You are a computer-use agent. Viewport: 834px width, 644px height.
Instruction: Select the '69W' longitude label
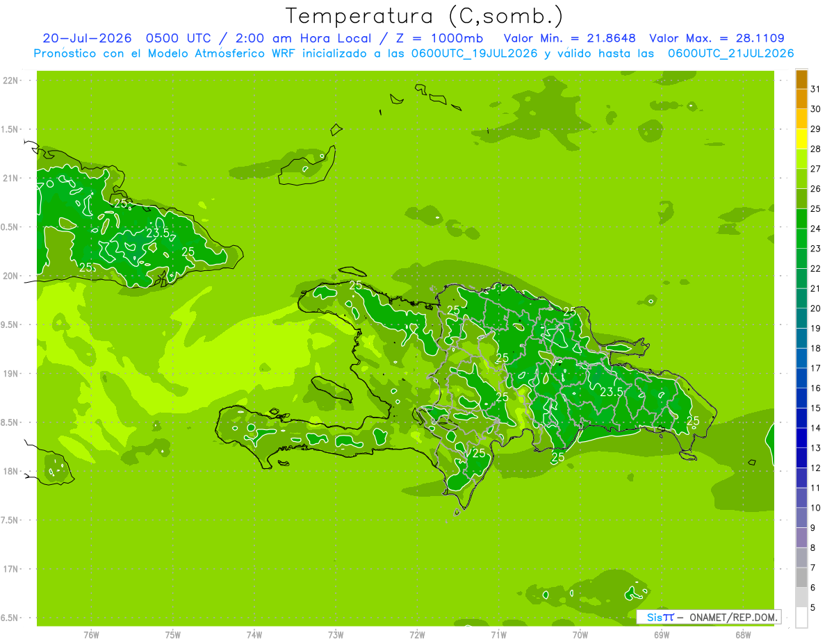662,635
